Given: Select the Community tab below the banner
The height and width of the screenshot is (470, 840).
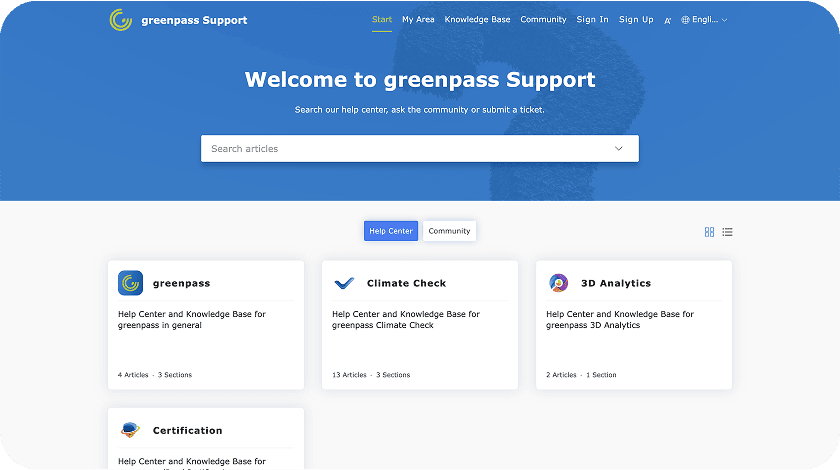Looking at the screenshot, I should coord(449,231).
